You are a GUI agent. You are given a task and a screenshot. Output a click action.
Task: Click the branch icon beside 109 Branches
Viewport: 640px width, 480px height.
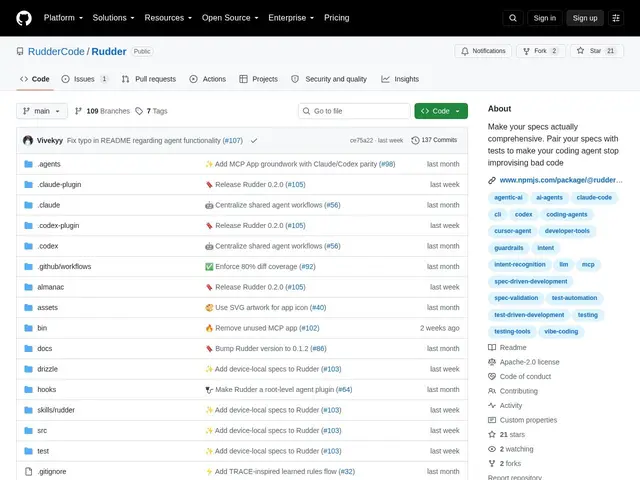click(x=78, y=111)
